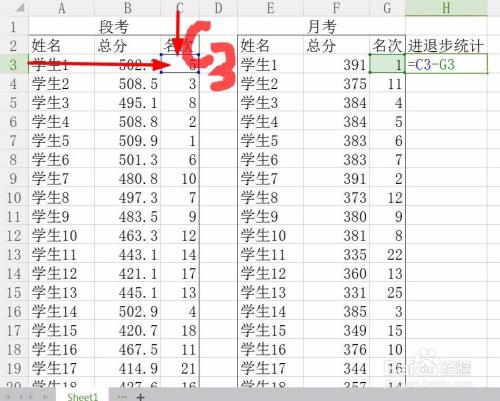
Task: Select the score cell 421.1
Action: tap(127, 273)
